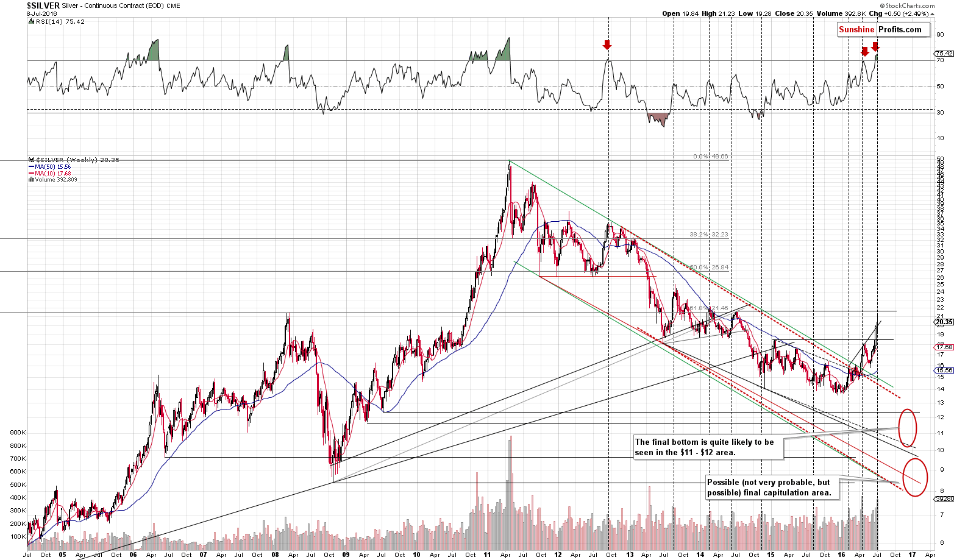Image resolution: width=954 pixels, height=560 pixels.
Task: Click the year label 08 on time axis
Action: pyautogui.click(x=275, y=555)
